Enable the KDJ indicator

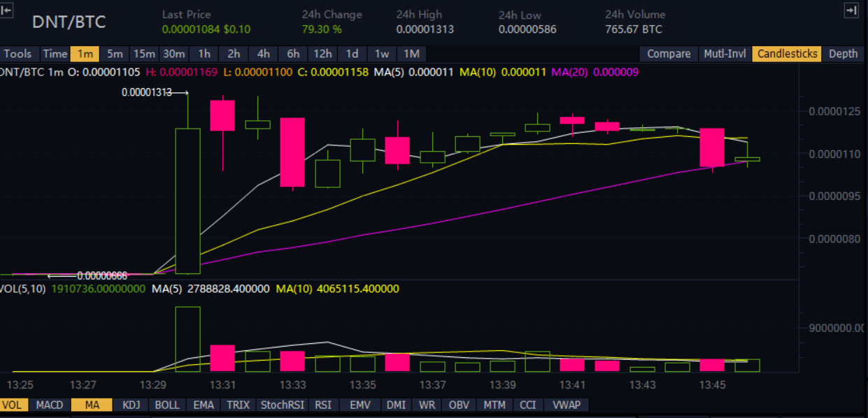click(x=131, y=405)
